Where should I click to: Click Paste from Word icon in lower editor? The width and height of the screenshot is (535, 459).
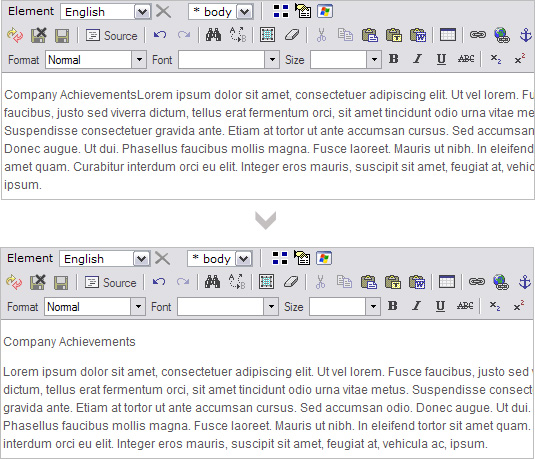tap(417, 282)
